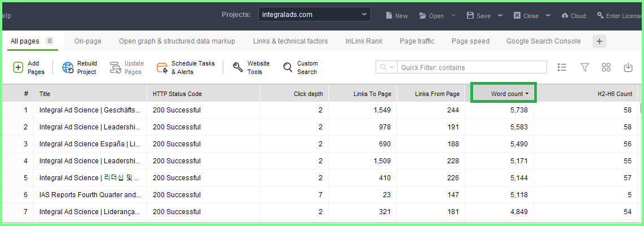Open Schedule Tasks & Alerts
644x226 pixels.
(x=186, y=67)
